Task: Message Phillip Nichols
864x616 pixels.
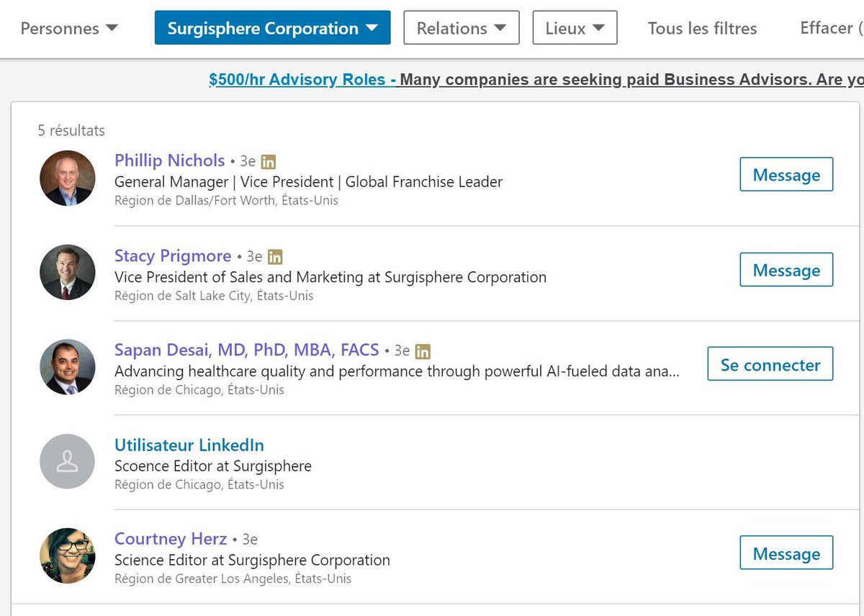Action: tap(786, 175)
